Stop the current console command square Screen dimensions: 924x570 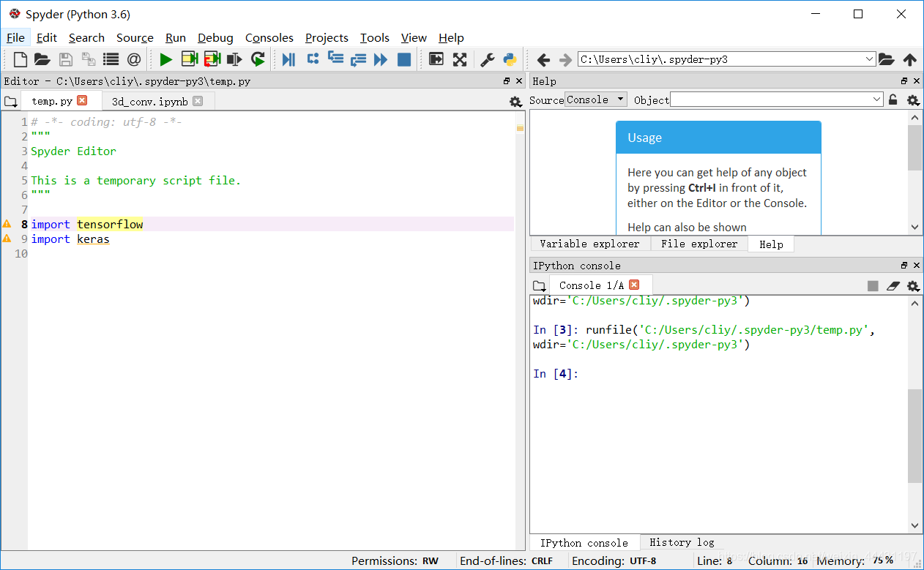click(x=873, y=286)
